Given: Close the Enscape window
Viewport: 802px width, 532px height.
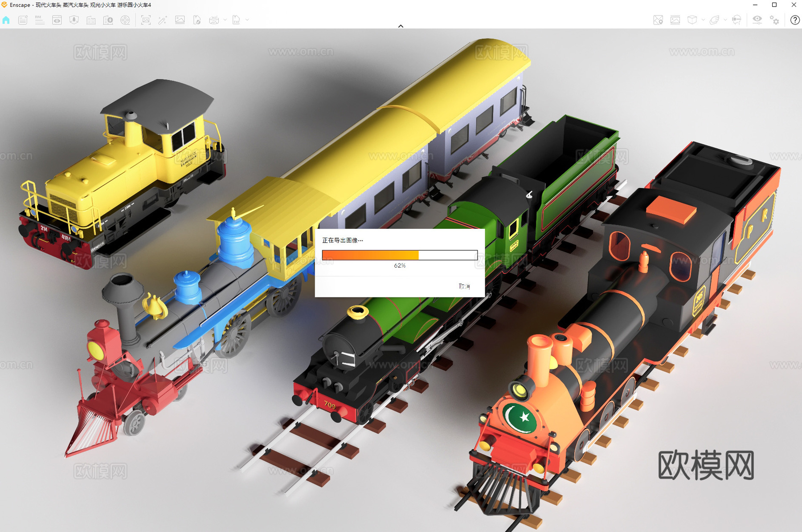Looking at the screenshot, I should click(794, 5).
